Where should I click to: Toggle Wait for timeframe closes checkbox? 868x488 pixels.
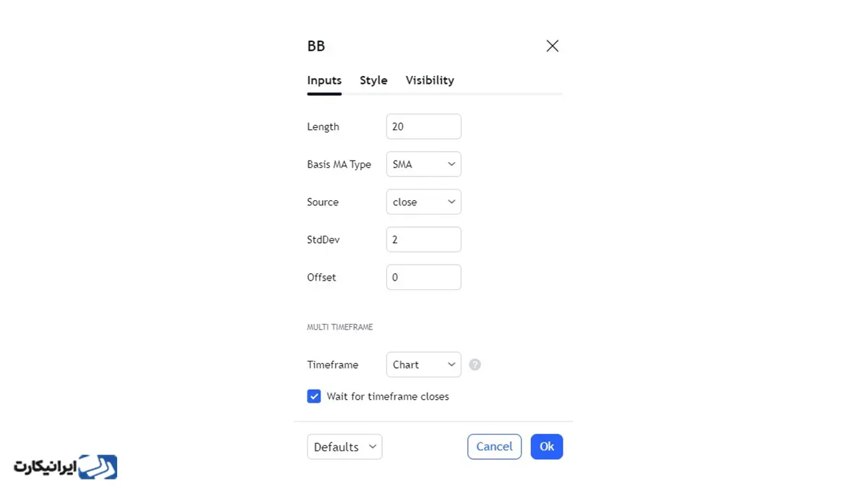click(x=314, y=396)
